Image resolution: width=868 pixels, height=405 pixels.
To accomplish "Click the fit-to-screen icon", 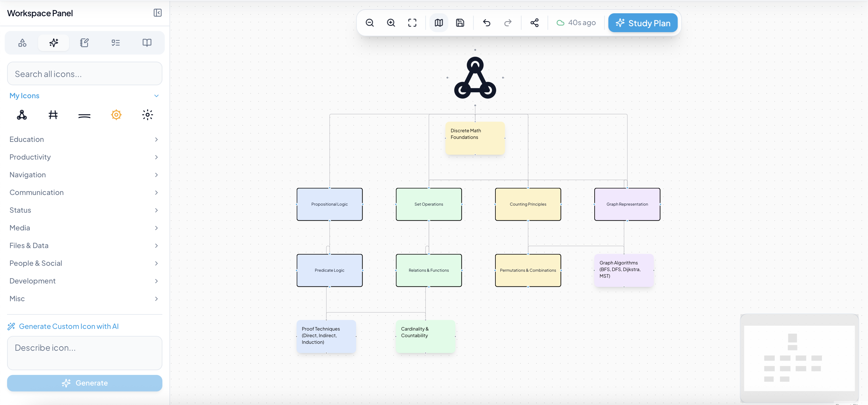I will click(412, 22).
